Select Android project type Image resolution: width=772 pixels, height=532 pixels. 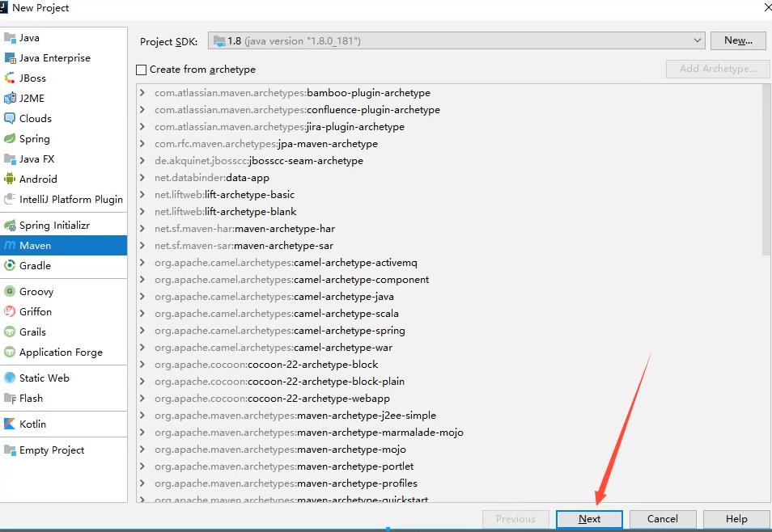[x=63, y=179]
